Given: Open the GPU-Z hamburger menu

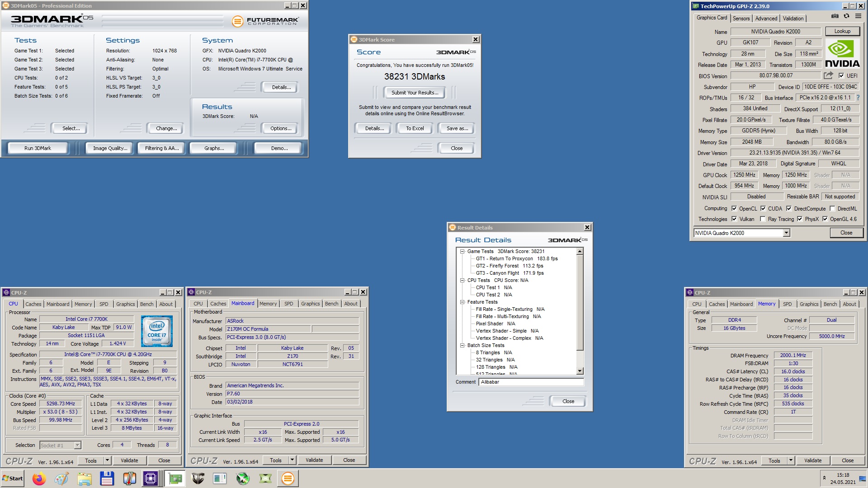Looking at the screenshot, I should pyautogui.click(x=858, y=16).
